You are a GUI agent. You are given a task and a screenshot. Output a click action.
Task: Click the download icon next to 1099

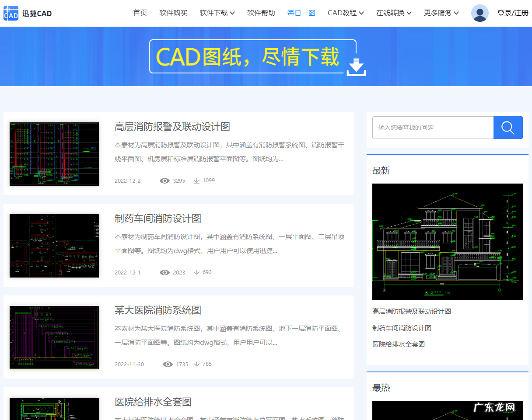196,180
